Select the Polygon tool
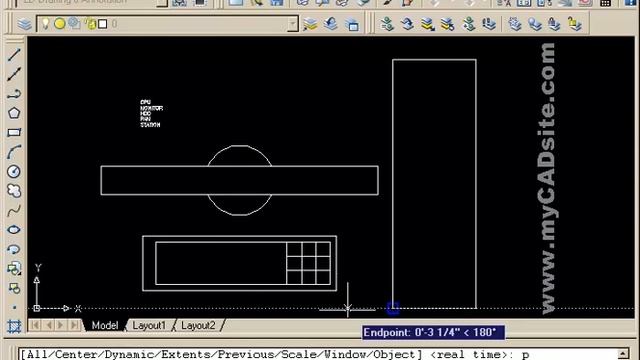This screenshot has height=360, width=640. 14,113
